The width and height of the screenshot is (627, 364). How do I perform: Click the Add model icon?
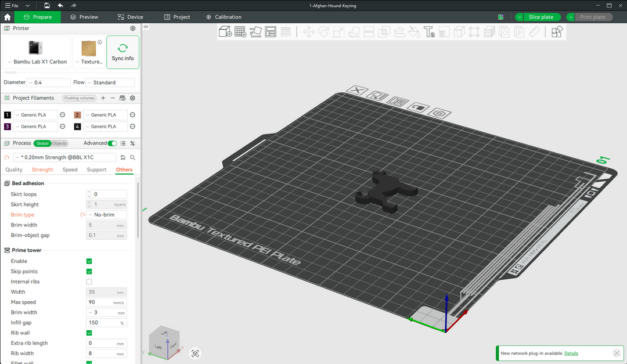click(x=225, y=32)
